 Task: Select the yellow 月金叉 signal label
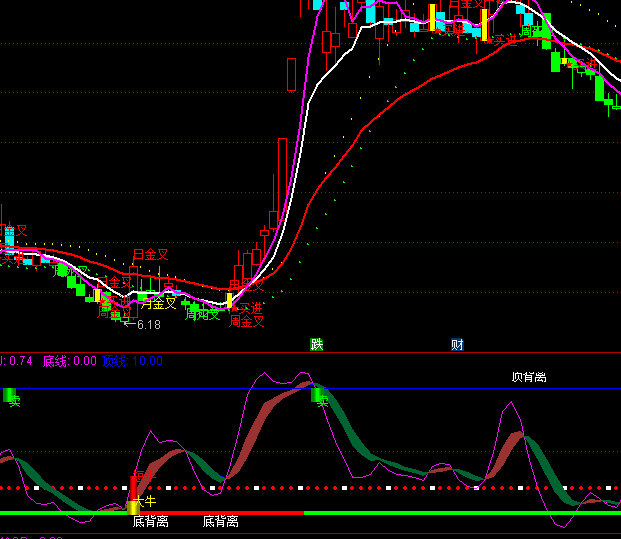click(x=158, y=303)
